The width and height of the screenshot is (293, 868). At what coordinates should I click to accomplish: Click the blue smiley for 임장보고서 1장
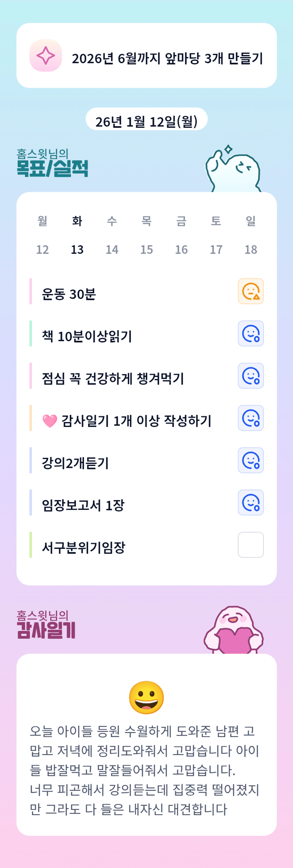250,502
